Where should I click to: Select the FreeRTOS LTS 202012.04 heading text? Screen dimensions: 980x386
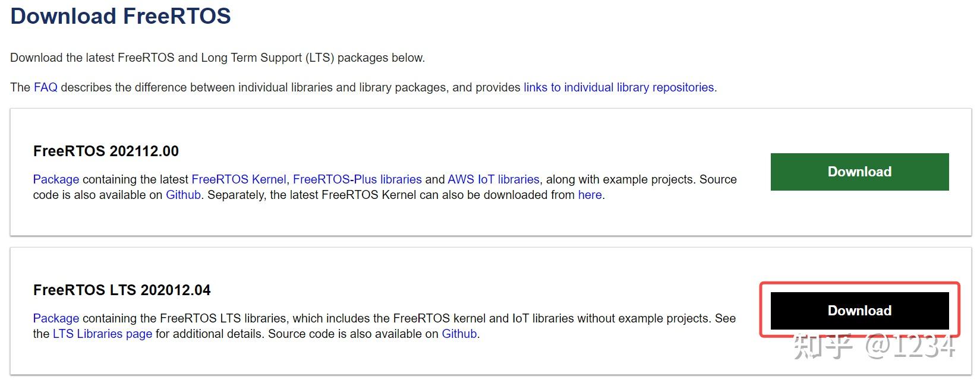(x=121, y=290)
